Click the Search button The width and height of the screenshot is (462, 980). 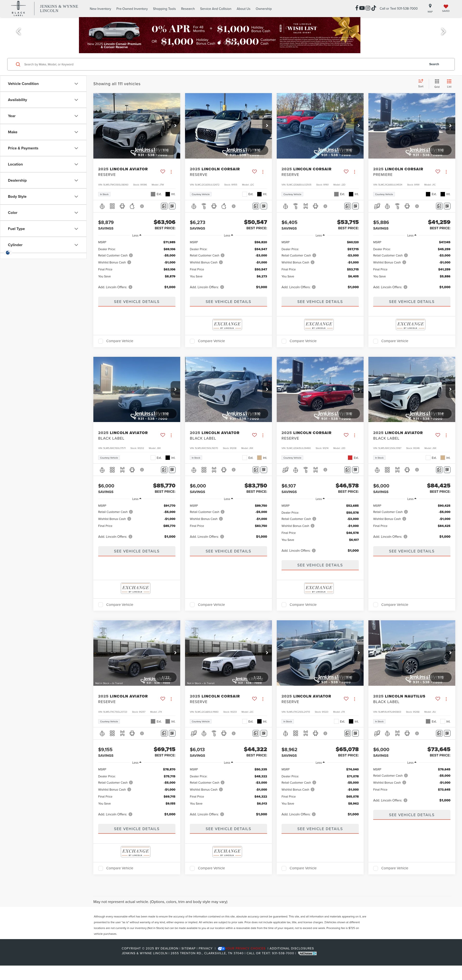tap(434, 64)
